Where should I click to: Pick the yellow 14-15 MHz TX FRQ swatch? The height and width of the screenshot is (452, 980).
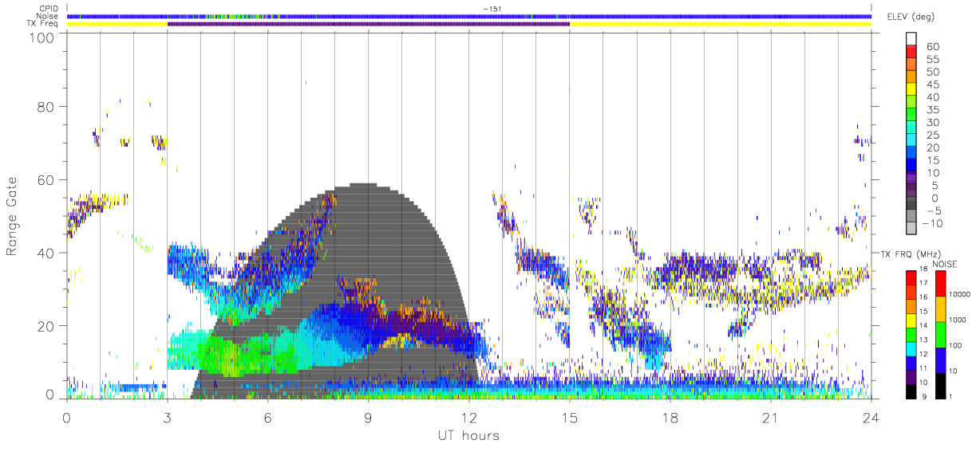[x=911, y=320]
